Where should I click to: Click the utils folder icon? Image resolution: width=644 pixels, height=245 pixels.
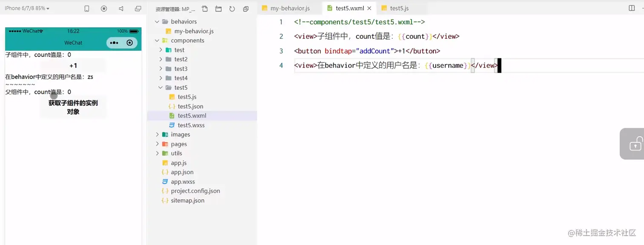[x=165, y=153]
